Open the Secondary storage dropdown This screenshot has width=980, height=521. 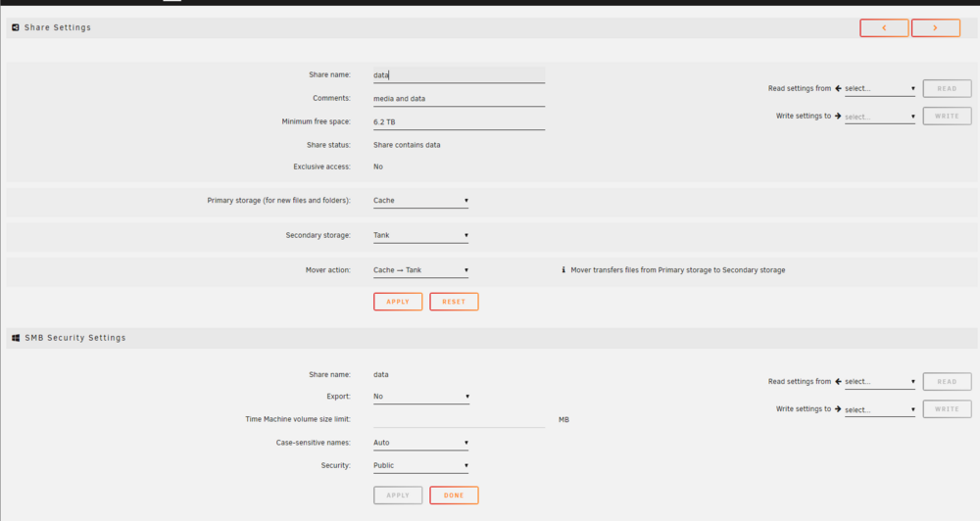pyautogui.click(x=420, y=235)
